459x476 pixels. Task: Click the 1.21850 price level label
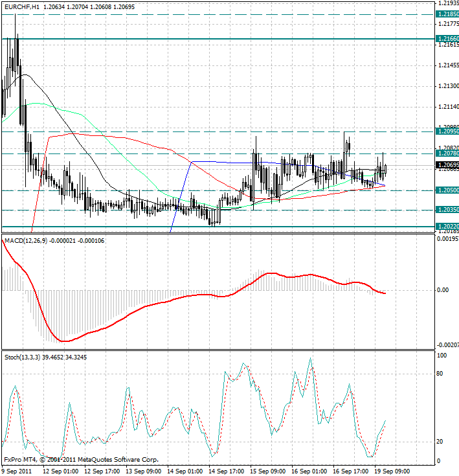447,14
